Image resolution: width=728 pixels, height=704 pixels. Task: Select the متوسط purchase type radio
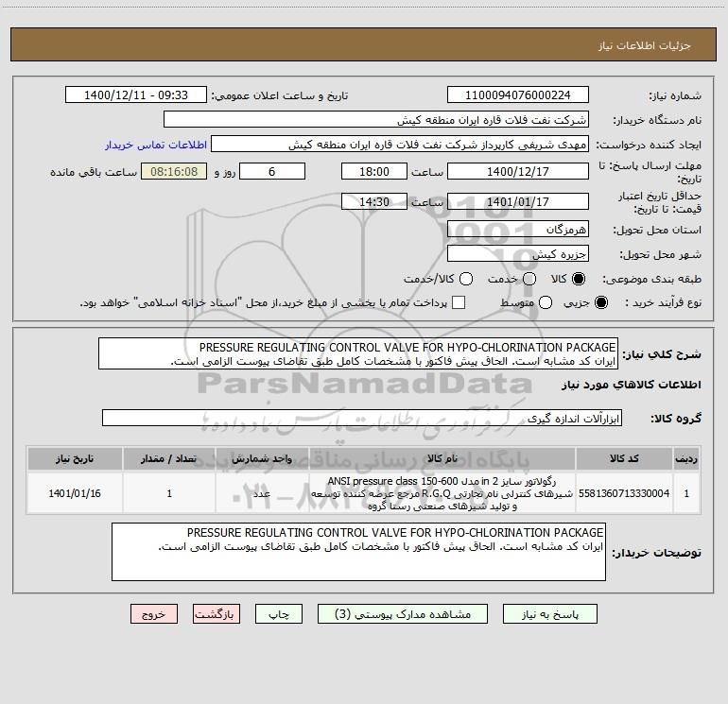tap(546, 302)
